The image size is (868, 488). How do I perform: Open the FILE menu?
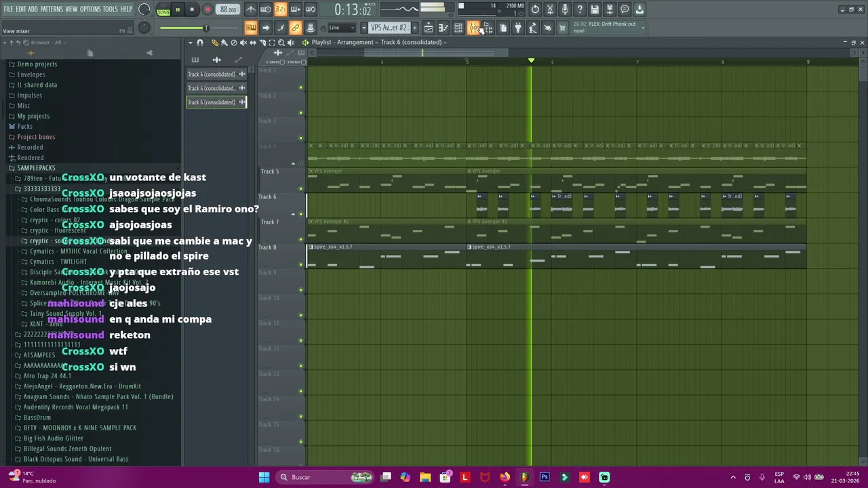9,9
